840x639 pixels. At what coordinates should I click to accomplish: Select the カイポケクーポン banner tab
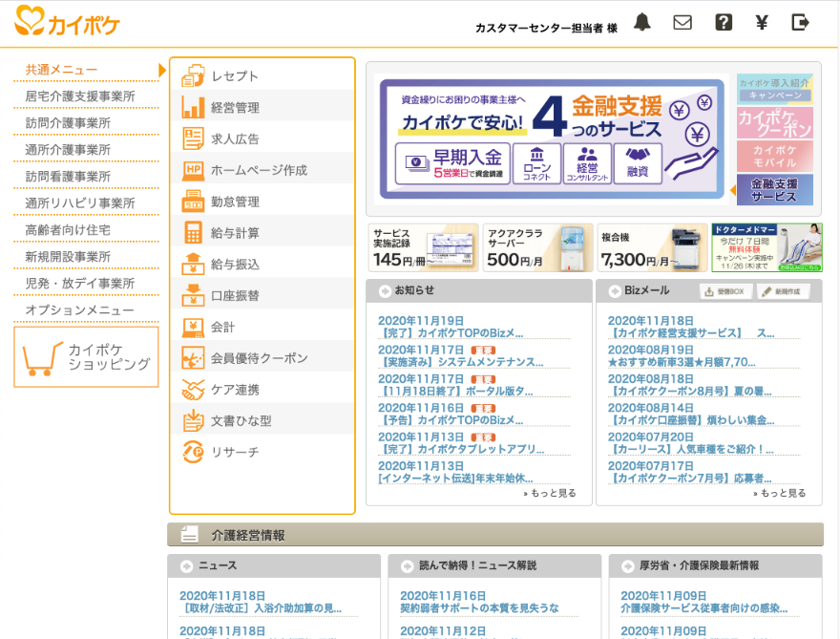click(x=775, y=123)
